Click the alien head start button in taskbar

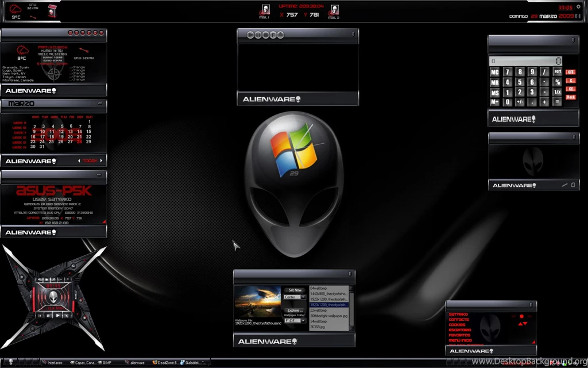tap(10, 363)
